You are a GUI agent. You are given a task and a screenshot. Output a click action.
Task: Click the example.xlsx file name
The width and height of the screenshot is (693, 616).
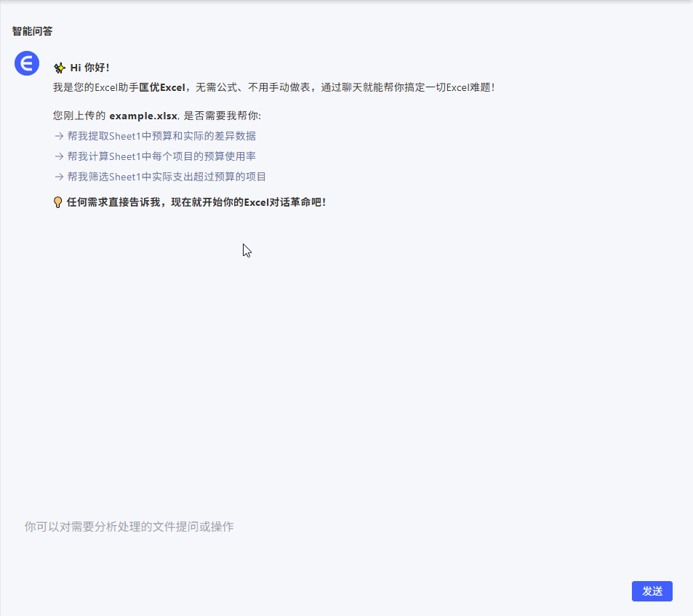[x=143, y=116]
